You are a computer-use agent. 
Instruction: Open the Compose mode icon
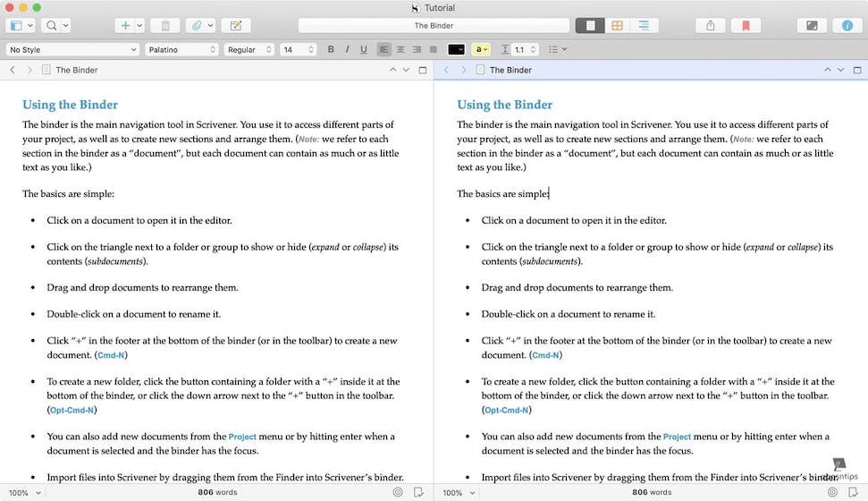point(812,26)
